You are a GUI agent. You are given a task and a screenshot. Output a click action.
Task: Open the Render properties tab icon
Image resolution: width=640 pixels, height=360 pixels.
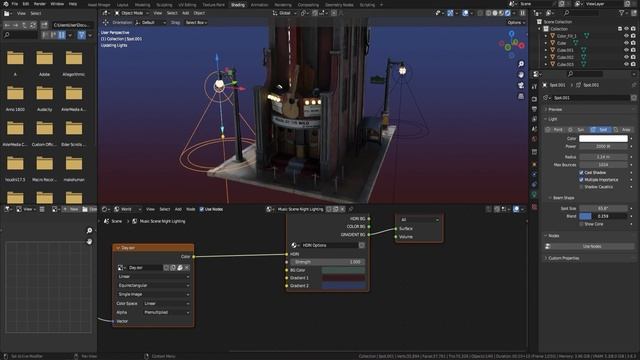534,99
